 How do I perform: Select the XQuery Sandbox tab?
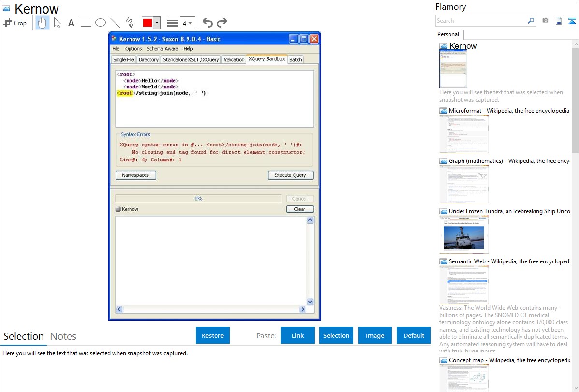[267, 59]
